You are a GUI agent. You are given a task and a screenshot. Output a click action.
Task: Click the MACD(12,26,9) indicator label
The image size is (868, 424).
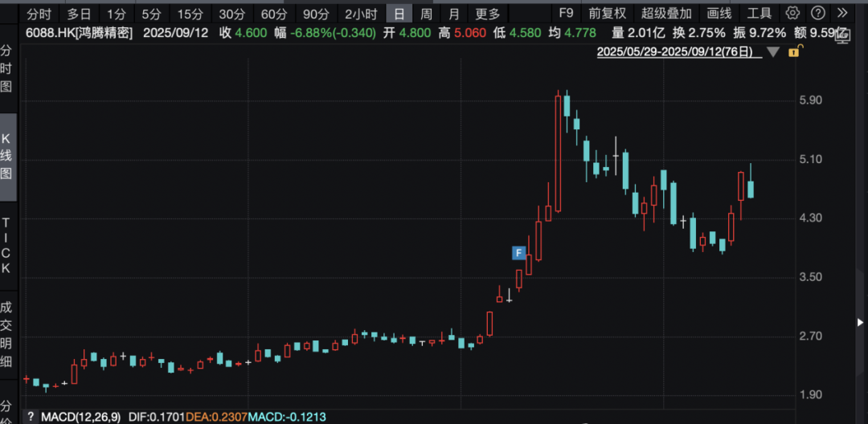click(x=81, y=417)
